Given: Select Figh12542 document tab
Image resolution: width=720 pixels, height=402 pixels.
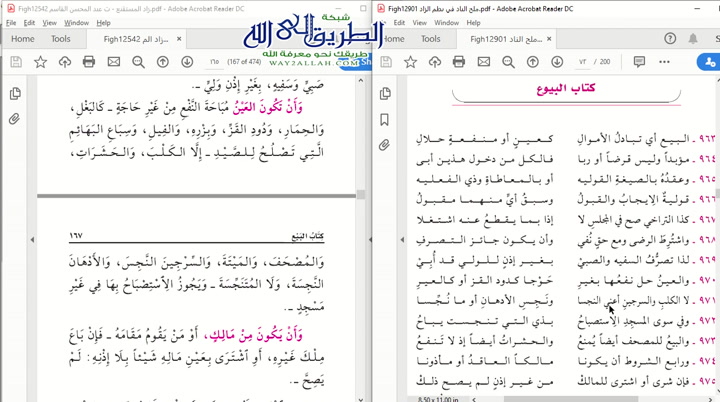Looking at the screenshot, I should pyautogui.click(x=135, y=39).
